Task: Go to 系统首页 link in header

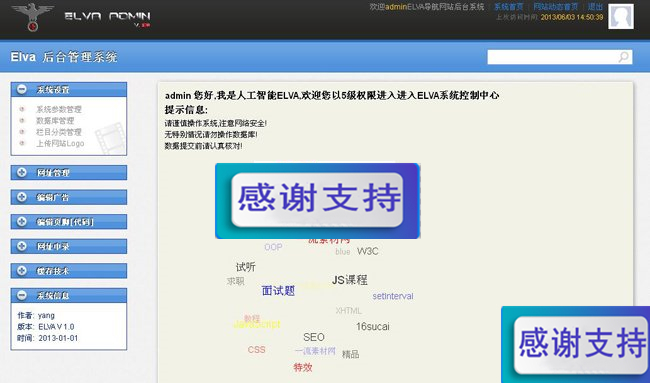Action: (x=508, y=7)
